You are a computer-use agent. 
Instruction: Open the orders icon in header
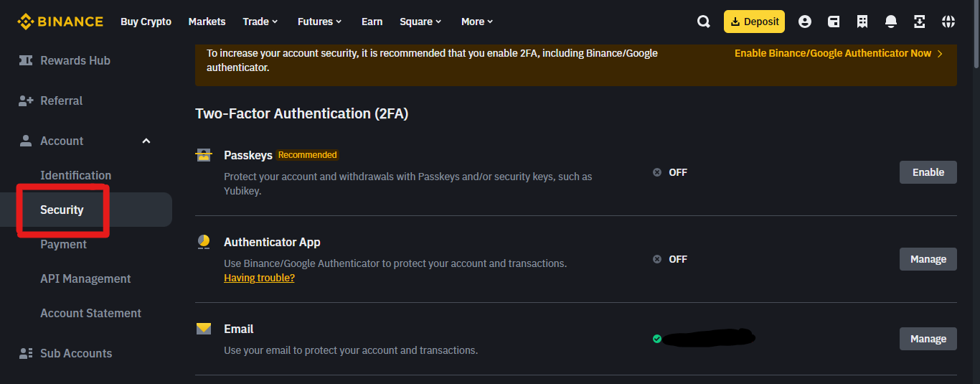pos(862,22)
